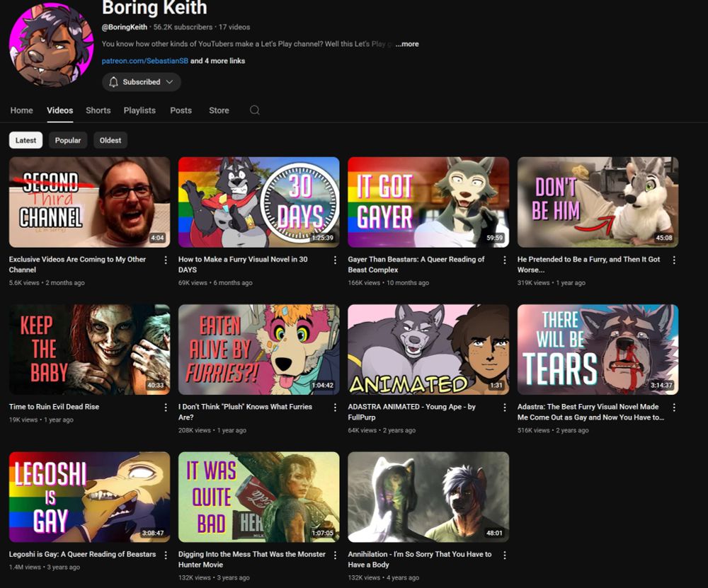
Task: Open the channel search magnifier icon
Action: (x=255, y=110)
